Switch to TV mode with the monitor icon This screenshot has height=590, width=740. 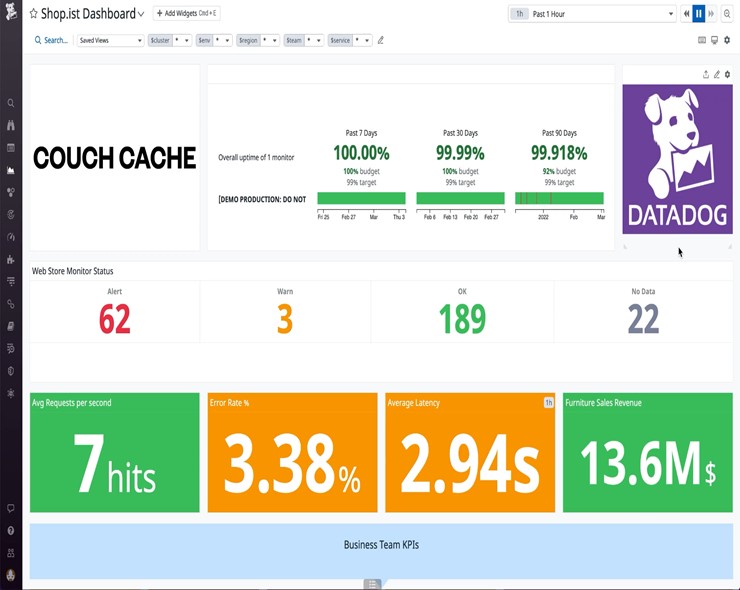(715, 40)
